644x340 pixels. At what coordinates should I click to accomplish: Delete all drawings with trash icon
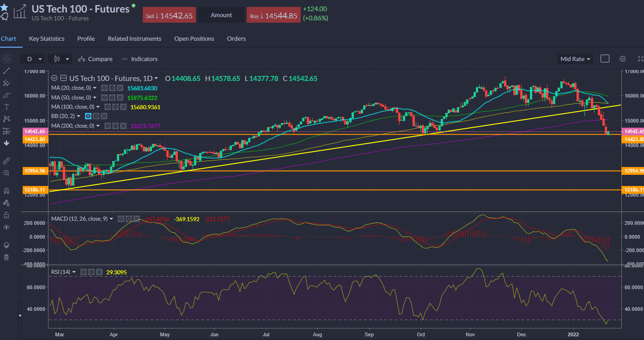6,257
